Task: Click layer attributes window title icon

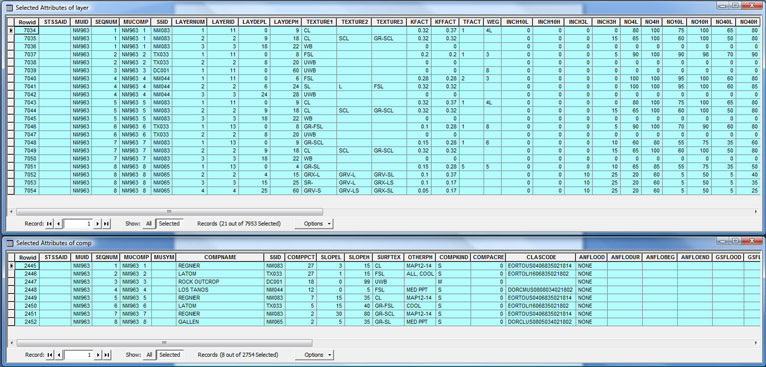Action: tap(9, 8)
